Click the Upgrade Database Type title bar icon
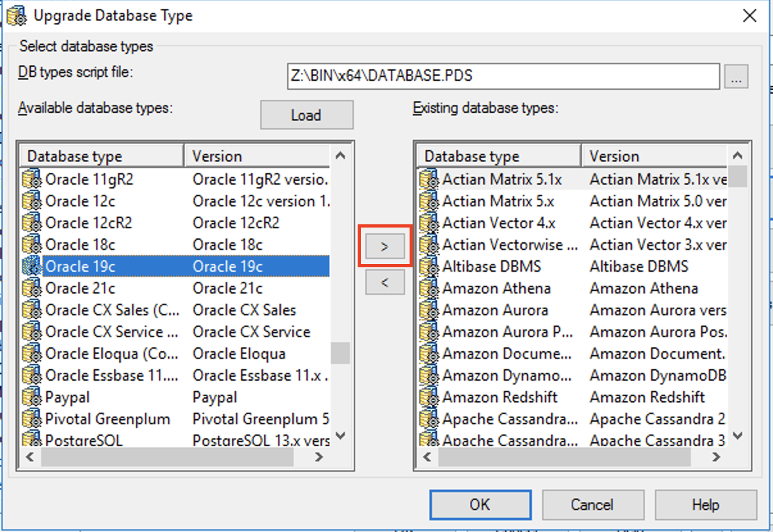 (15, 15)
